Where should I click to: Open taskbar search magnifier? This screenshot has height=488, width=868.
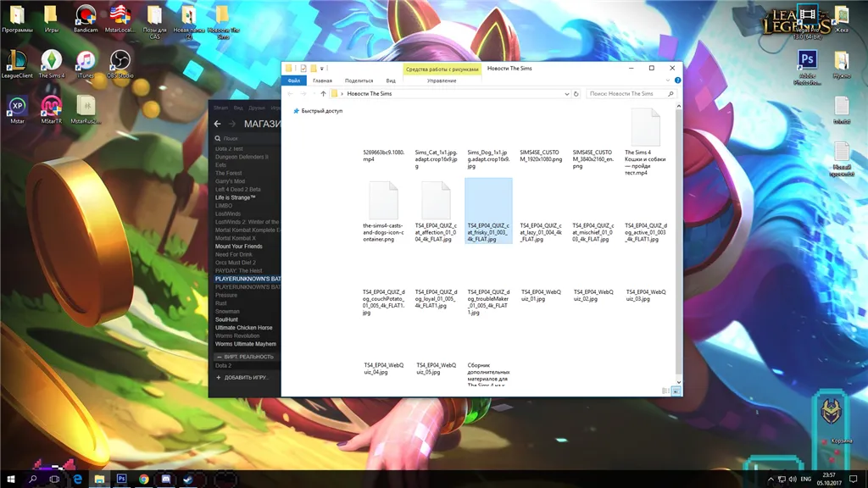coord(33,480)
